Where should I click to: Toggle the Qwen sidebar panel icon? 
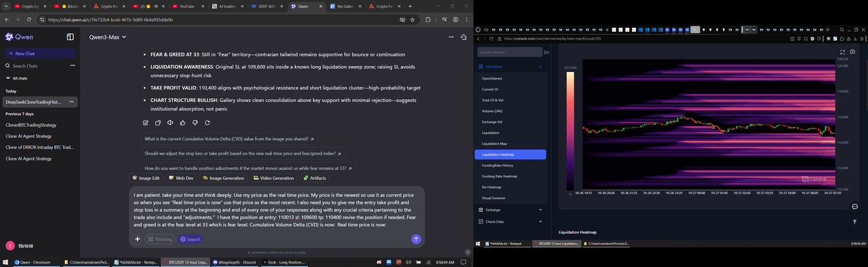tap(71, 37)
